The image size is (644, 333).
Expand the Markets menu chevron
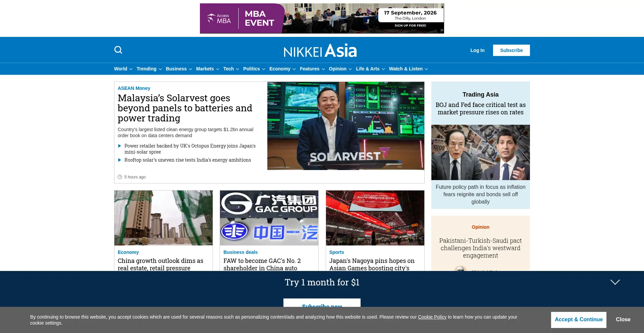tap(218, 69)
